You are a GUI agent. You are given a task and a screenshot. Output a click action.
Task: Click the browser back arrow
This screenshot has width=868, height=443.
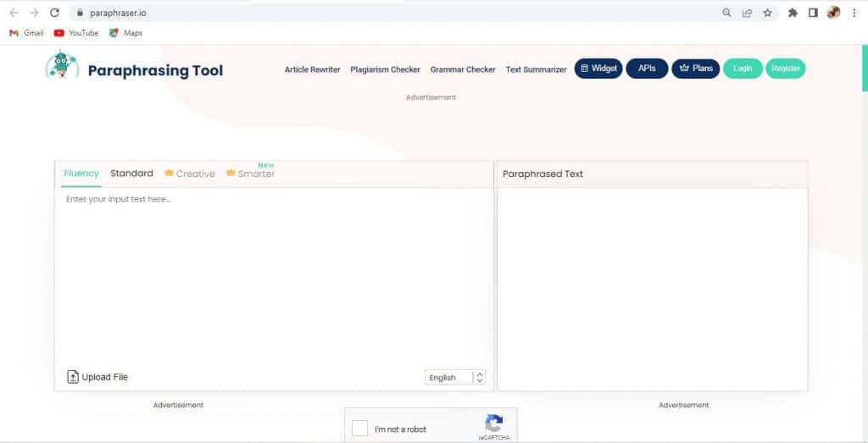14,13
